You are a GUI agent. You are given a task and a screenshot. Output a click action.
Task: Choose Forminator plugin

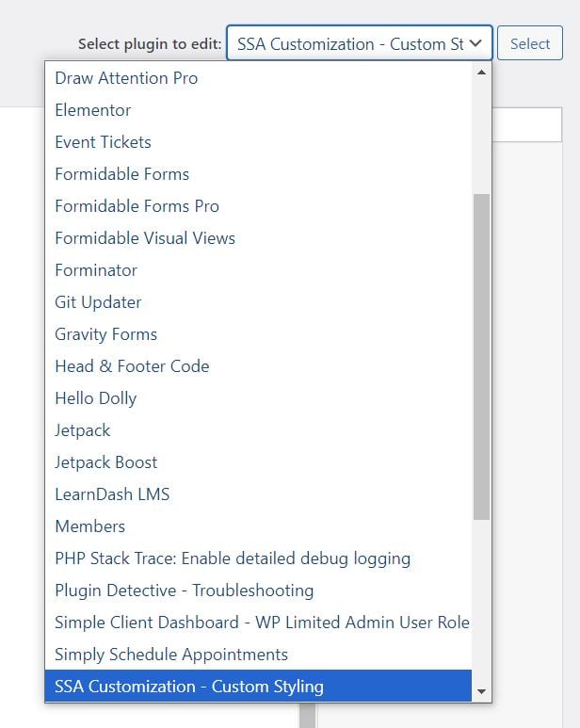258,270
